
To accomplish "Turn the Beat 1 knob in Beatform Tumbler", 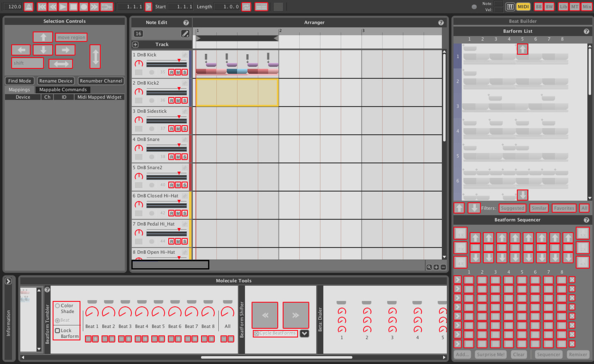I will [x=92, y=312].
